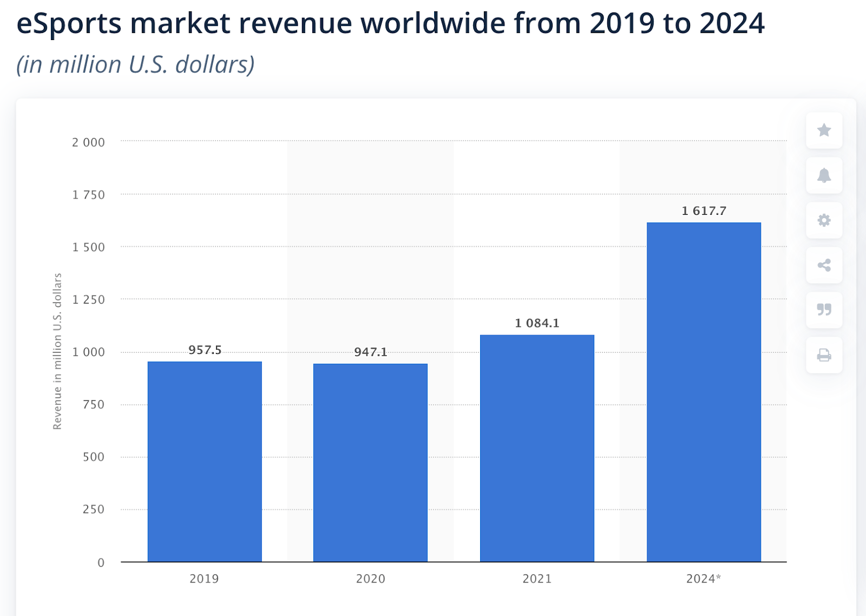The image size is (866, 616).
Task: Click the bell notification alert icon
Action: click(x=824, y=175)
